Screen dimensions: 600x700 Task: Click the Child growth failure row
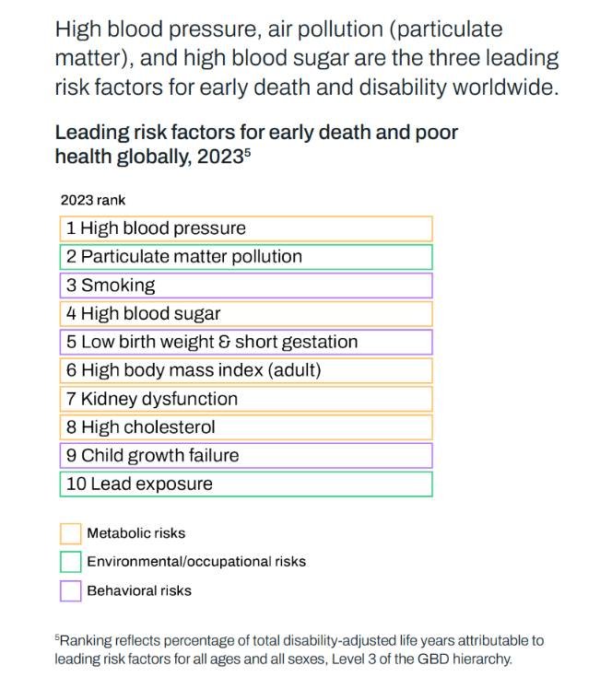(245, 456)
